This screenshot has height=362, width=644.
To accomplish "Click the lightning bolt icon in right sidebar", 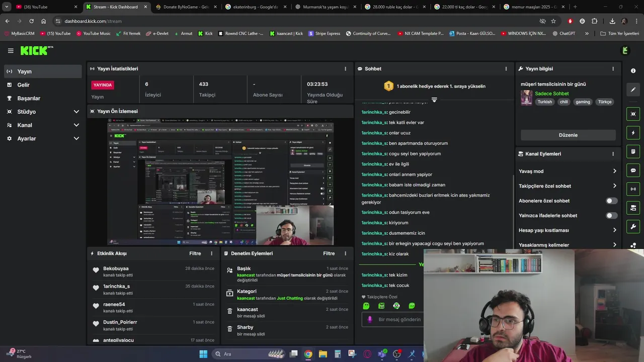I will pos(633,133).
